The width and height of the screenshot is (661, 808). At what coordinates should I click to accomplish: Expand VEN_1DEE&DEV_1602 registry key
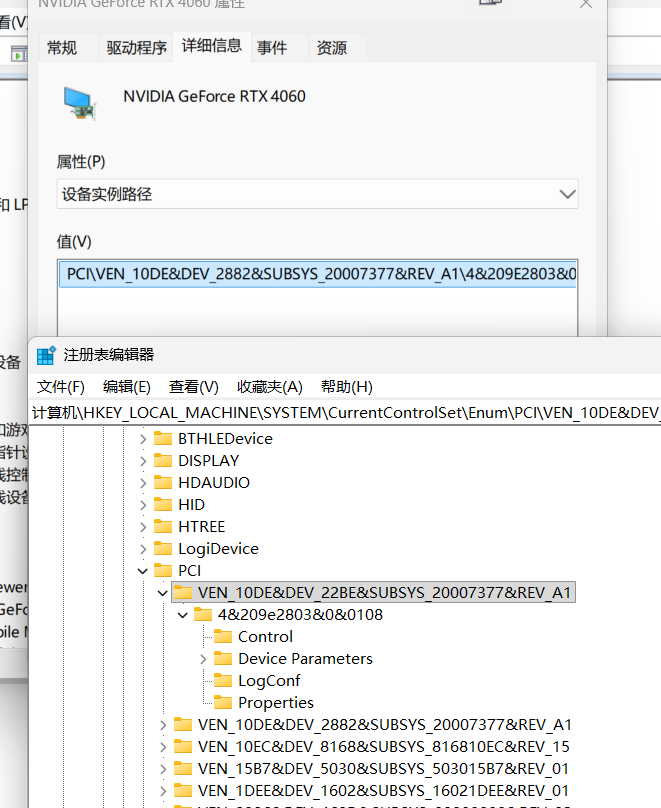[163, 792]
